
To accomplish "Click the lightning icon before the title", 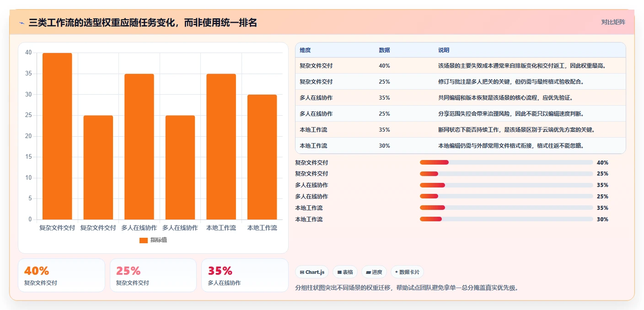I will coord(21,23).
